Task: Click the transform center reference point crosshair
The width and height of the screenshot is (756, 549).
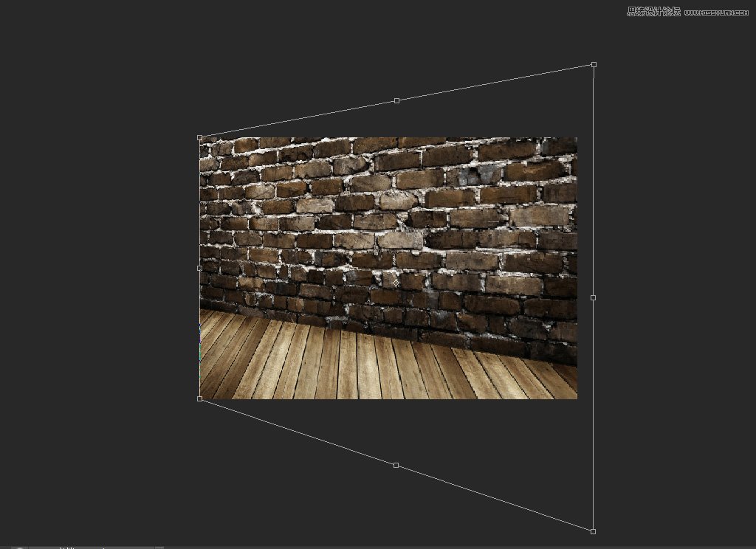Action: (396, 282)
